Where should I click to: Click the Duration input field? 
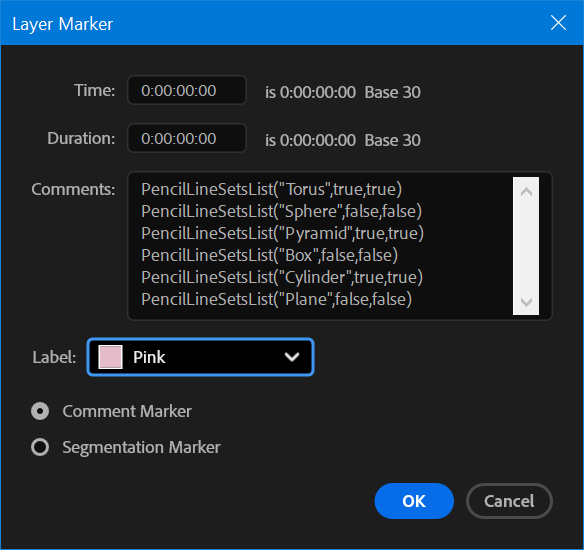187,139
